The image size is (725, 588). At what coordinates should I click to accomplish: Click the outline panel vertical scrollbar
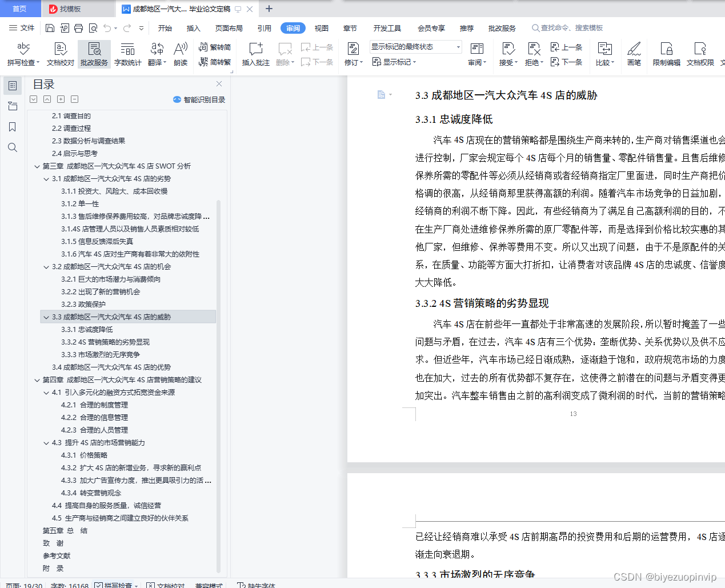pyautogui.click(x=218, y=386)
